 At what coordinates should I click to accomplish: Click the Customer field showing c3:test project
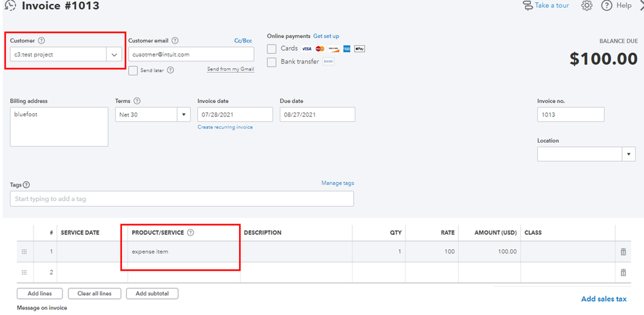[x=58, y=55]
